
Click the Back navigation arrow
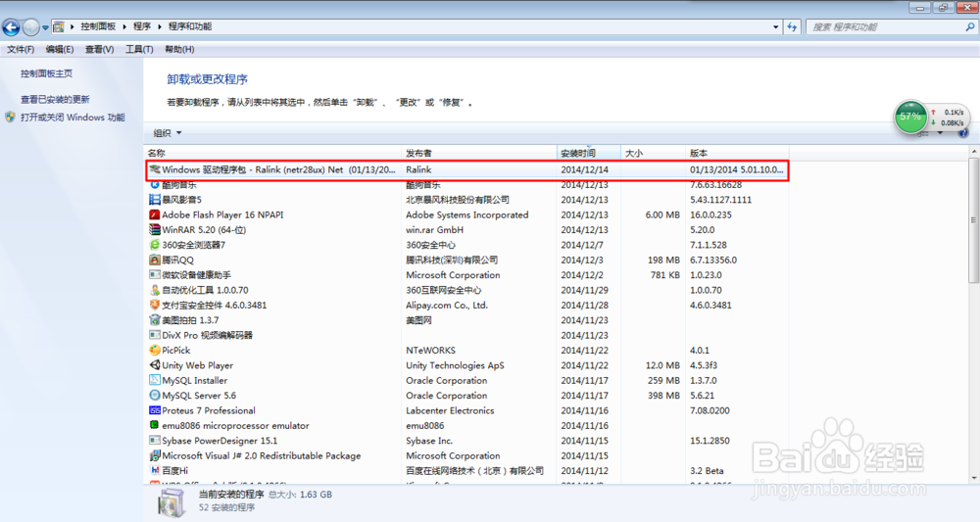[11, 26]
